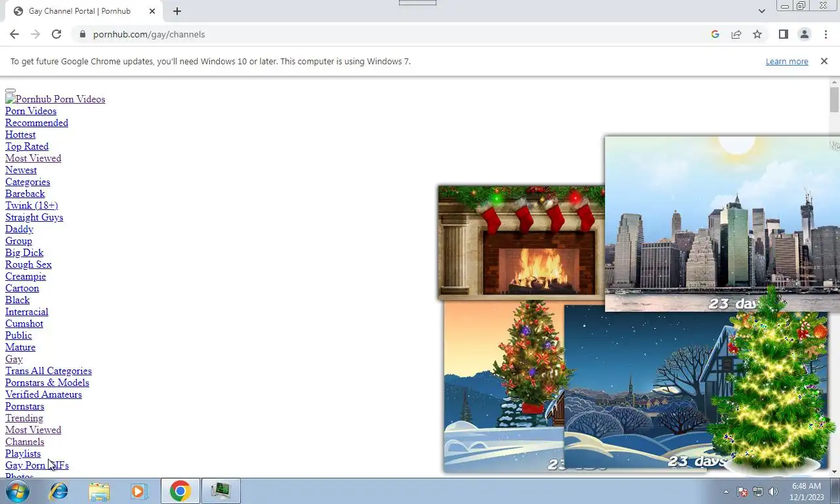Open Chrome three-dot menu

pos(825,34)
